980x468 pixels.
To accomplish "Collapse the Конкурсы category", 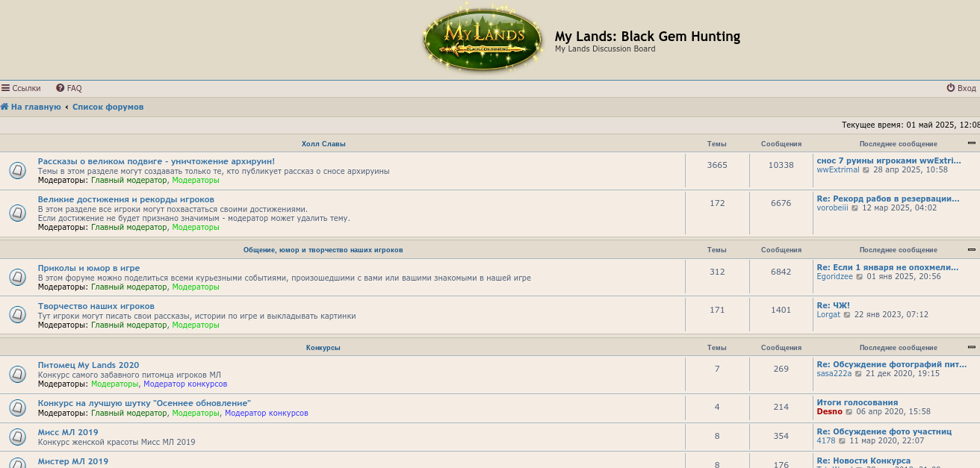I will (972, 347).
